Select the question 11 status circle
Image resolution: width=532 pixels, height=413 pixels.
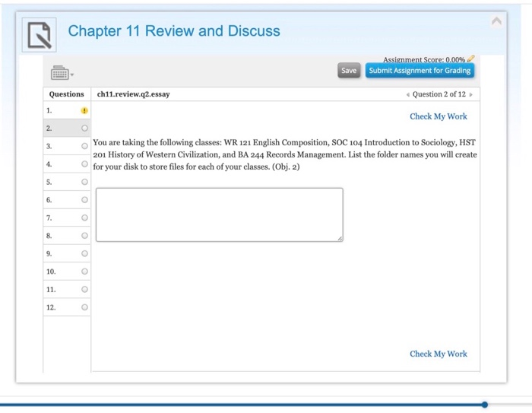84,289
